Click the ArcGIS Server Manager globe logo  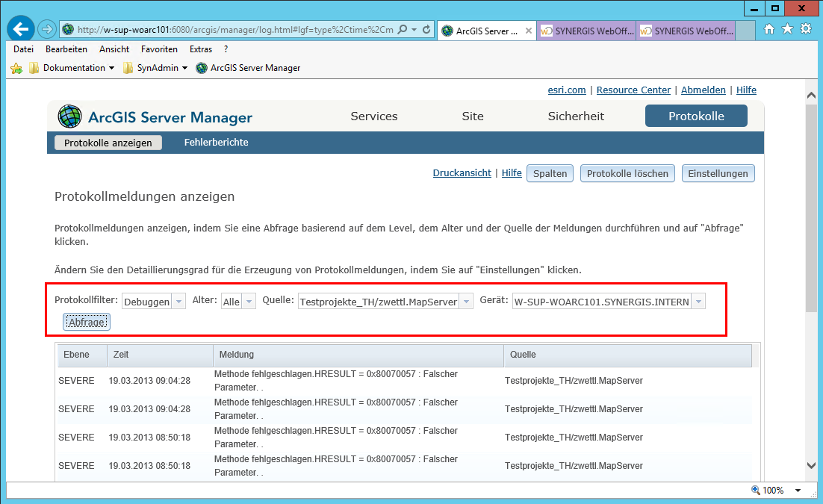point(70,117)
